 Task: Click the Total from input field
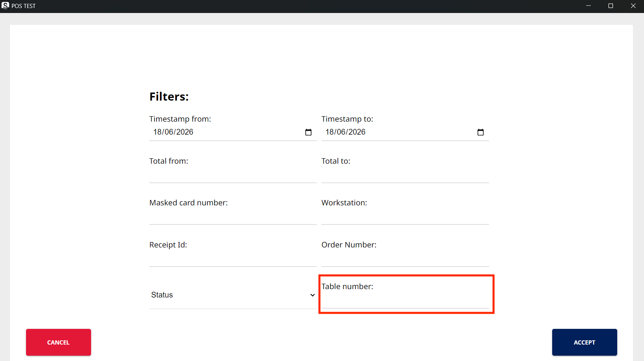pos(233,174)
